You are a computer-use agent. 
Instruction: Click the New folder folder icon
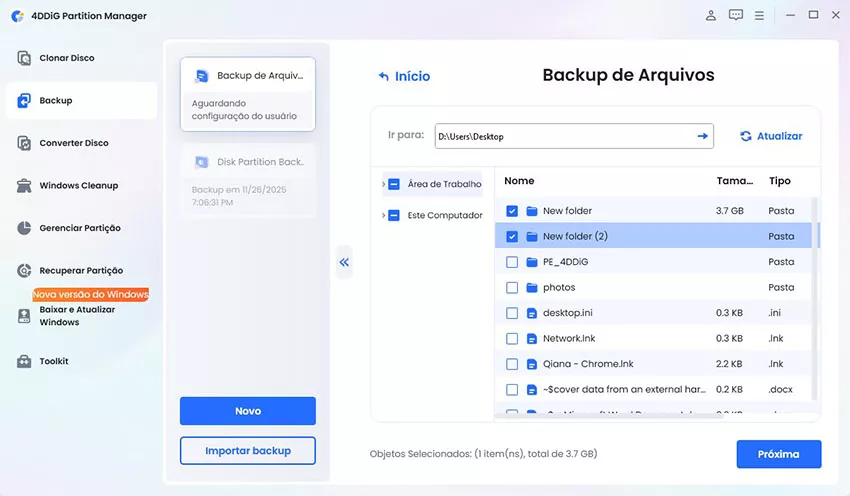pos(532,211)
